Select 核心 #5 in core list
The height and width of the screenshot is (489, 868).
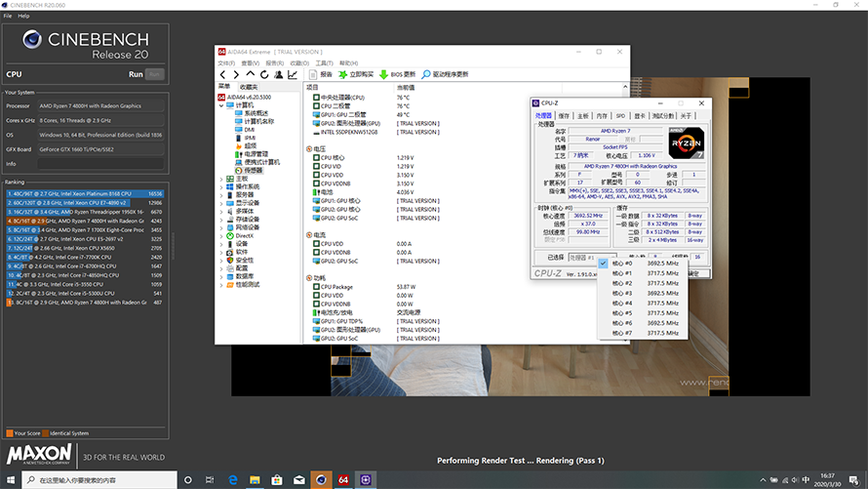pos(643,313)
